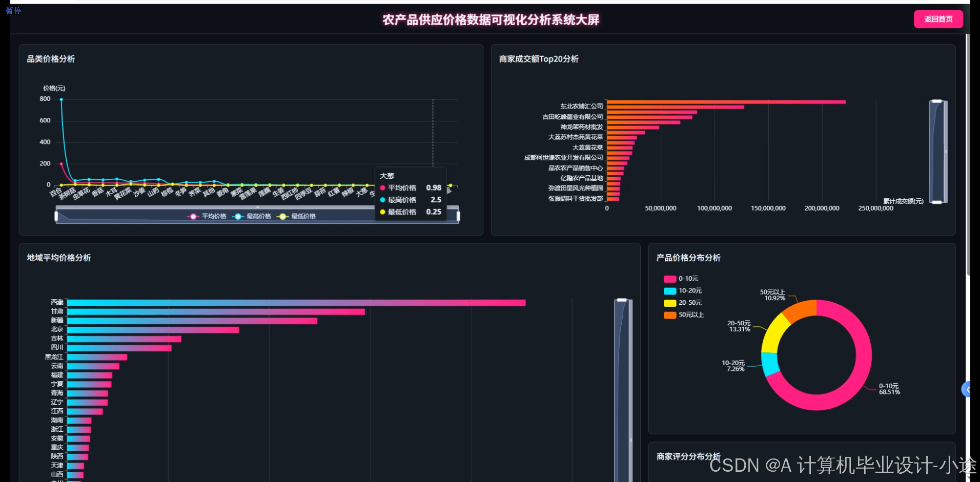Click the blue side-panel arrow on the right edge
The height and width of the screenshot is (482, 980).
tap(966, 390)
